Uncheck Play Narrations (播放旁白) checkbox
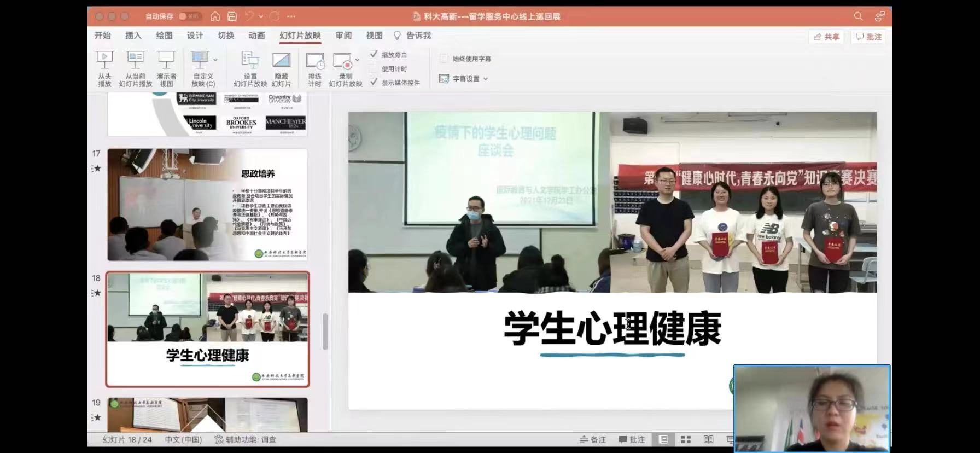Screen dimensions: 980x453 click(x=374, y=54)
